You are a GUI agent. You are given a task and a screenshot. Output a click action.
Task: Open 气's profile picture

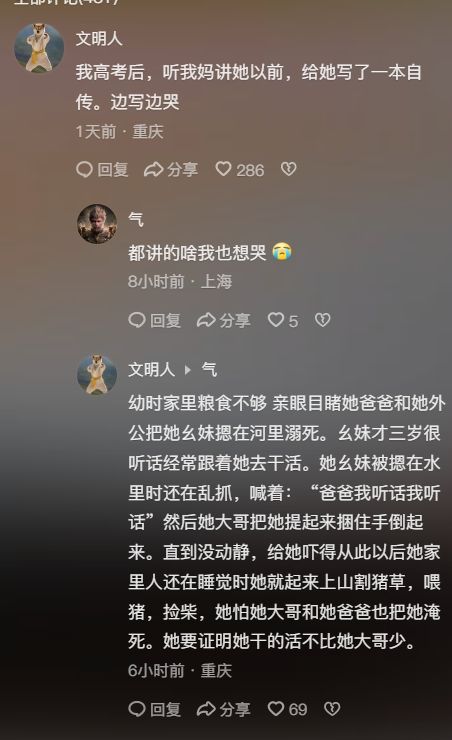pyautogui.click(x=97, y=224)
